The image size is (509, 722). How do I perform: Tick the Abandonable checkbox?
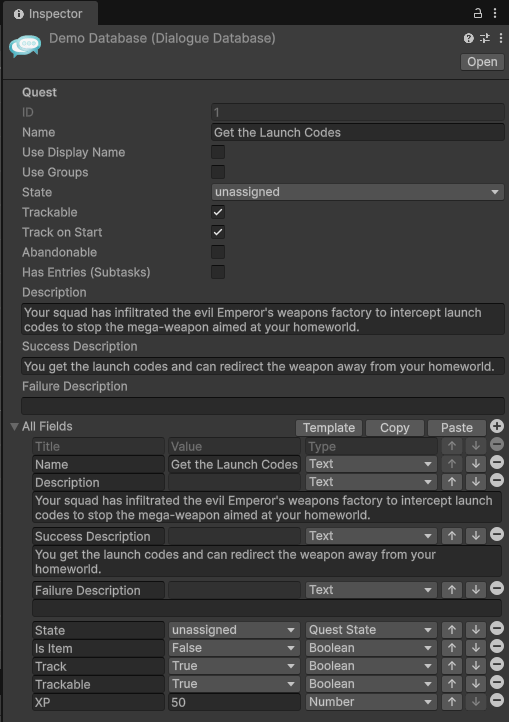[218, 252]
